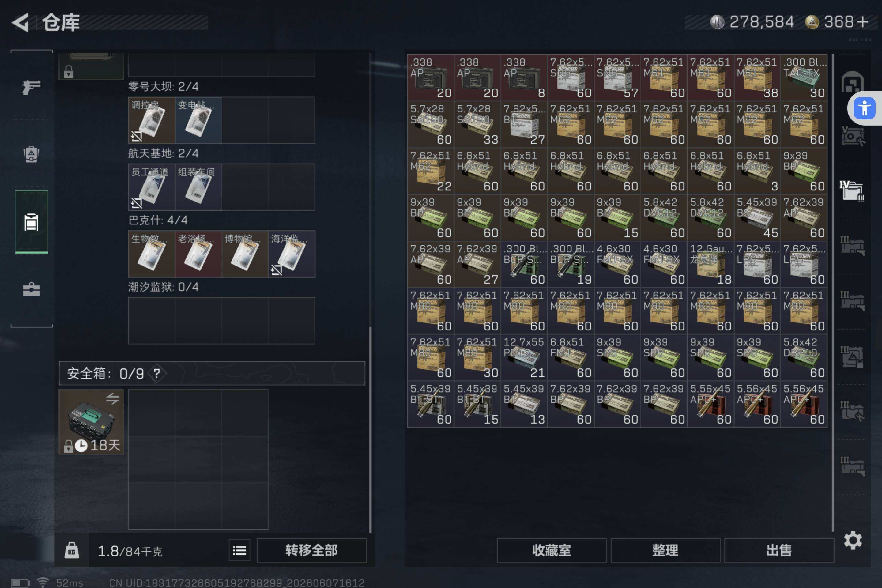Select the 5.45x39 BS stack of 45
Viewport: 882px width, 588px height.
(757, 217)
